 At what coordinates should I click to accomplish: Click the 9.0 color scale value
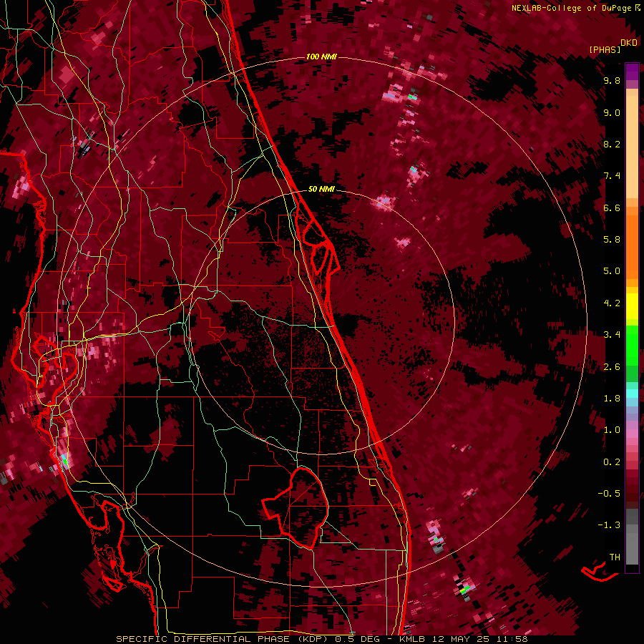pos(612,112)
